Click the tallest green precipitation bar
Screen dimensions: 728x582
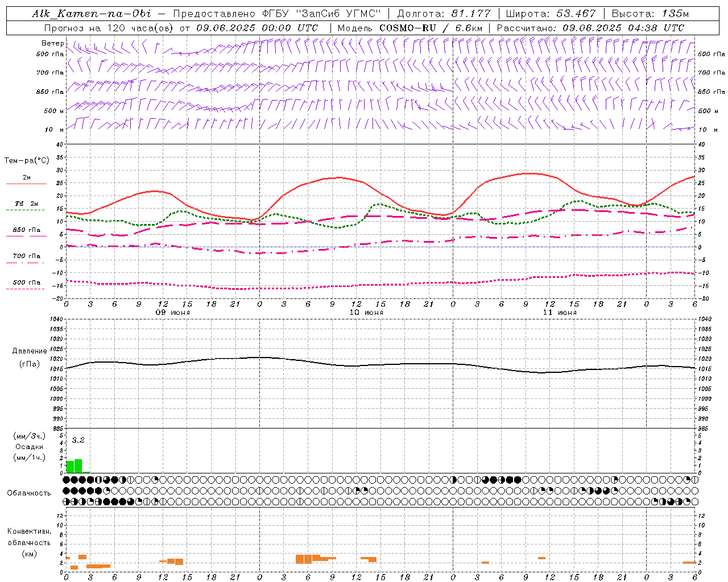78,466
